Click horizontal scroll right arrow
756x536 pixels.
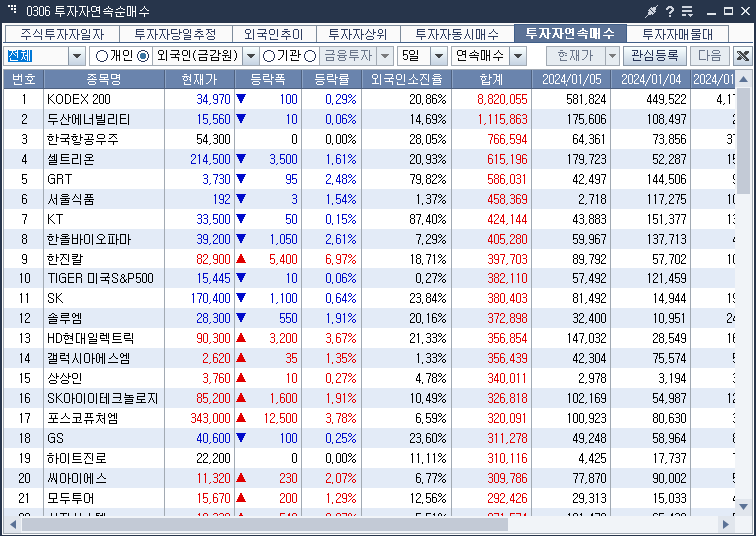click(x=726, y=524)
